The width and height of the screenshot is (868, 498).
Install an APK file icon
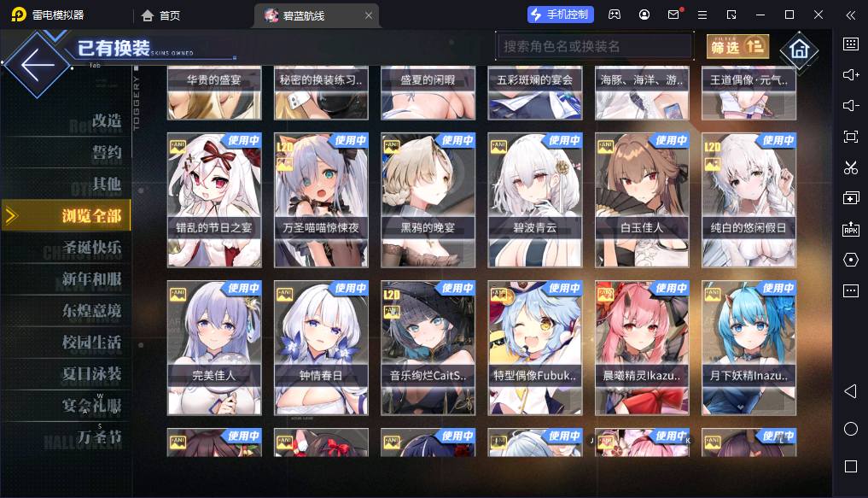(x=851, y=229)
